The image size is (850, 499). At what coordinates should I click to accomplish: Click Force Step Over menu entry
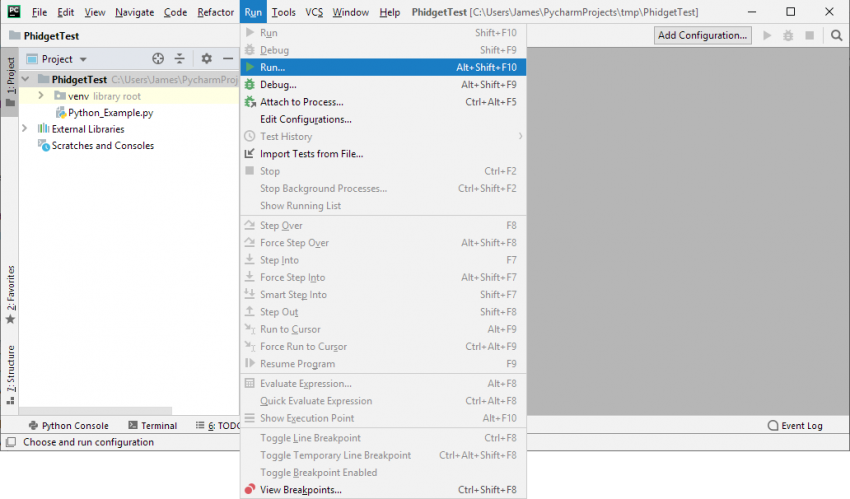[x=383, y=243]
